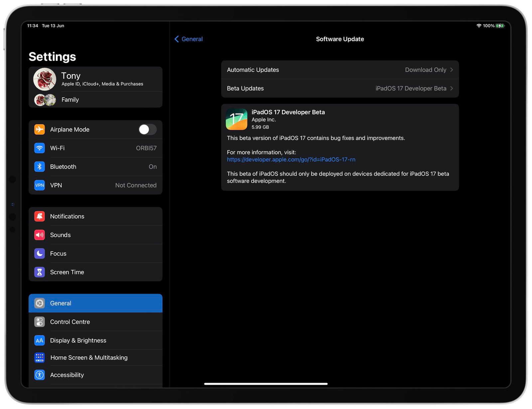Open Automatic Updates chevron
Image resolution: width=532 pixels, height=409 pixels.
pos(452,70)
